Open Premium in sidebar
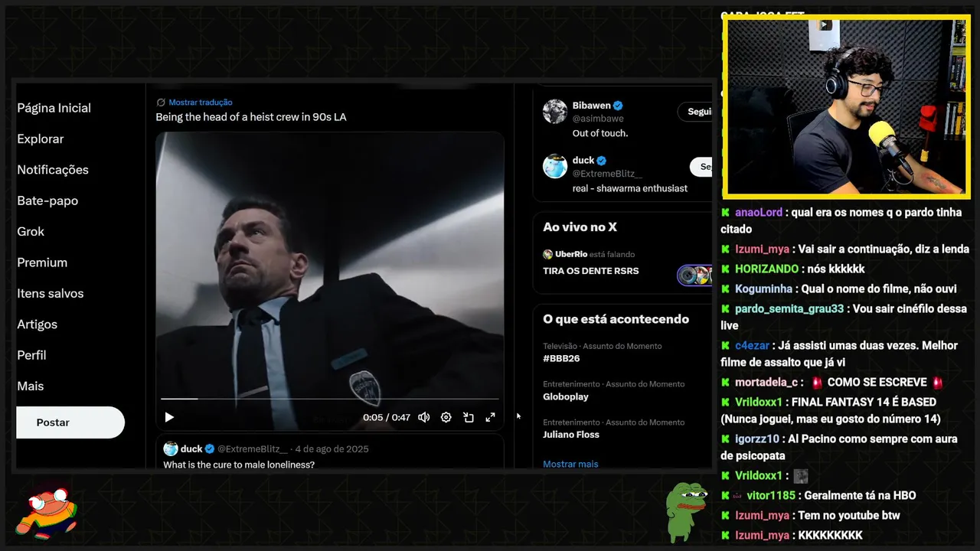980x551 pixels. pyautogui.click(x=42, y=262)
